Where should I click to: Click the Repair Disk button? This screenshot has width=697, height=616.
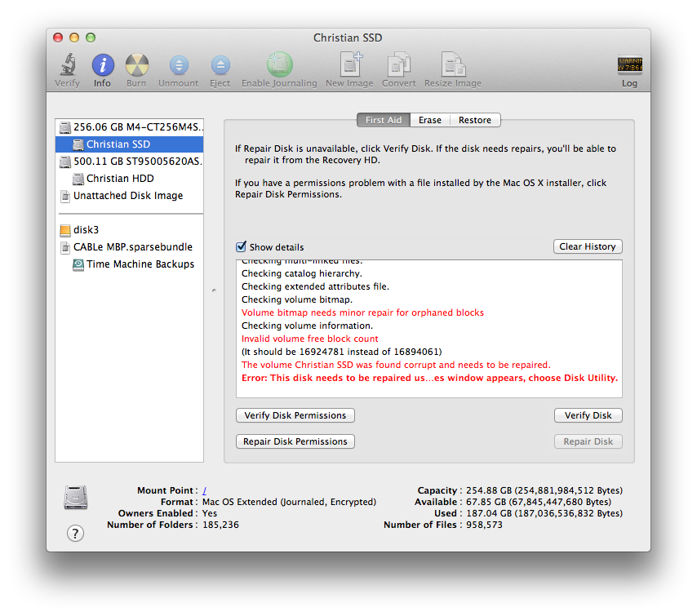pos(588,441)
